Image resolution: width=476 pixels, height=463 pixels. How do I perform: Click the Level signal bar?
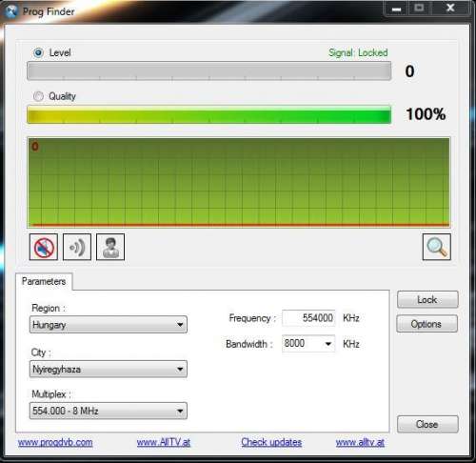(209, 70)
